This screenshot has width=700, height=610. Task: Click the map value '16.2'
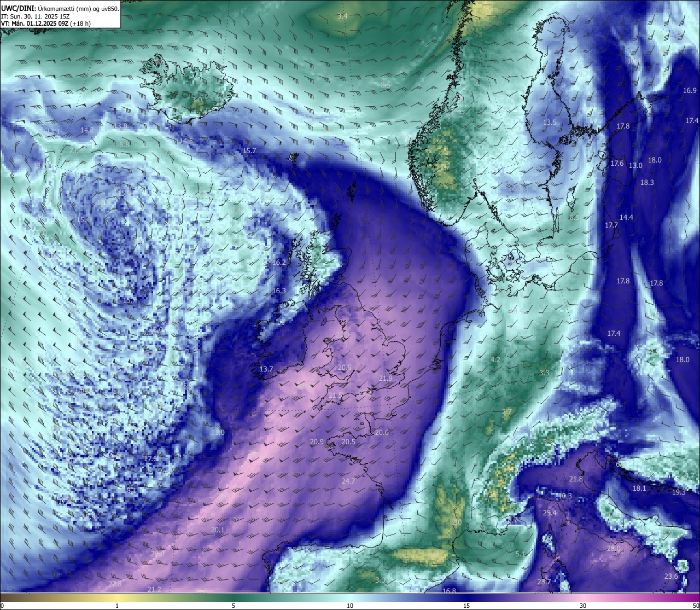(x=279, y=263)
